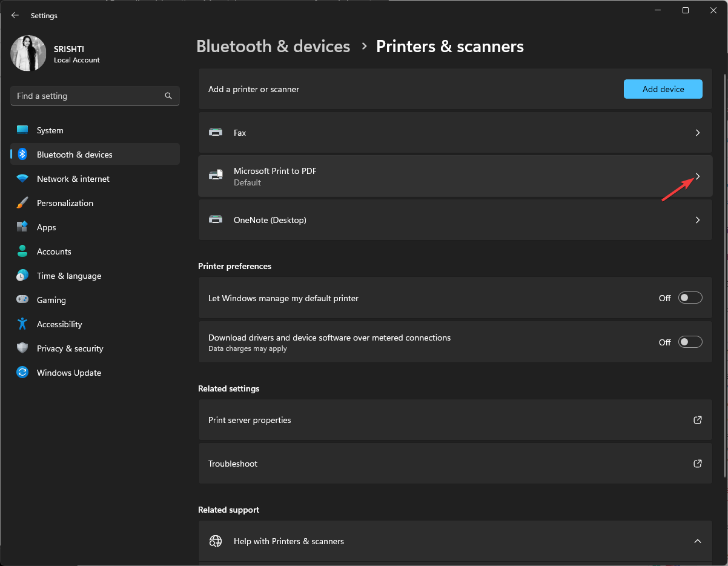Click the 'Related support' heading
Image resolution: width=728 pixels, height=566 pixels.
[229, 510]
